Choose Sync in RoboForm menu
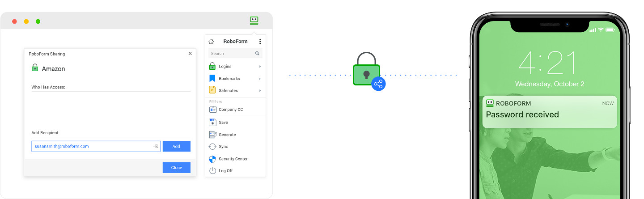The width and height of the screenshot is (644, 199). (x=235, y=147)
